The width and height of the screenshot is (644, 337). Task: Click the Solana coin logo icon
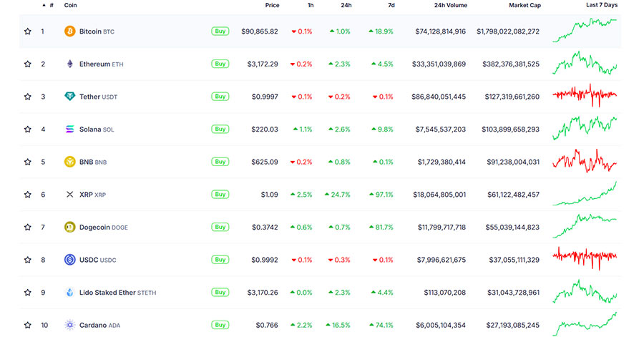pyautogui.click(x=70, y=130)
